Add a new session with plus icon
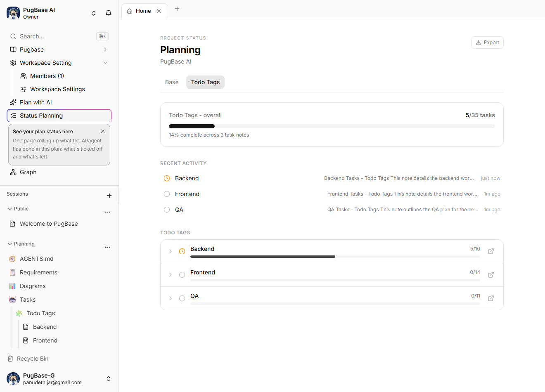 click(x=109, y=196)
